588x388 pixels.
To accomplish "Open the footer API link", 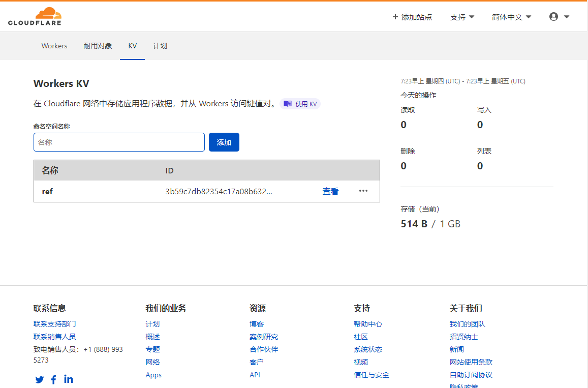I will pos(255,375).
